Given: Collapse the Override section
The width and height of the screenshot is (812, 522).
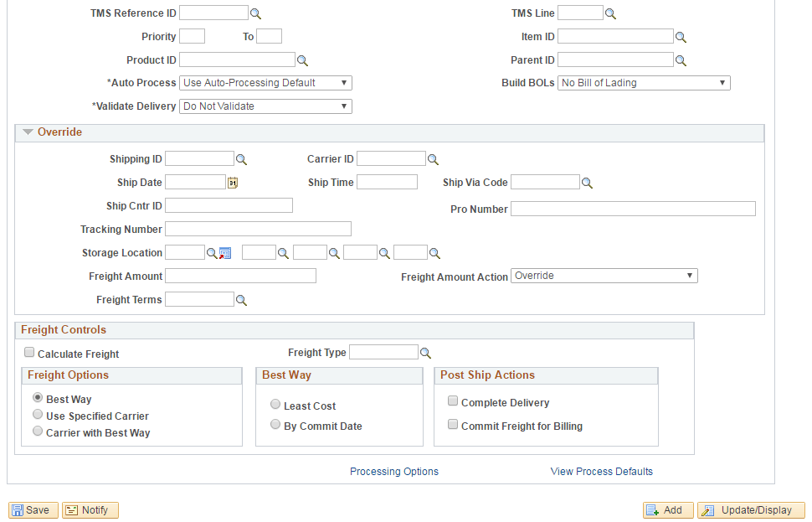Looking at the screenshot, I should tap(28, 132).
